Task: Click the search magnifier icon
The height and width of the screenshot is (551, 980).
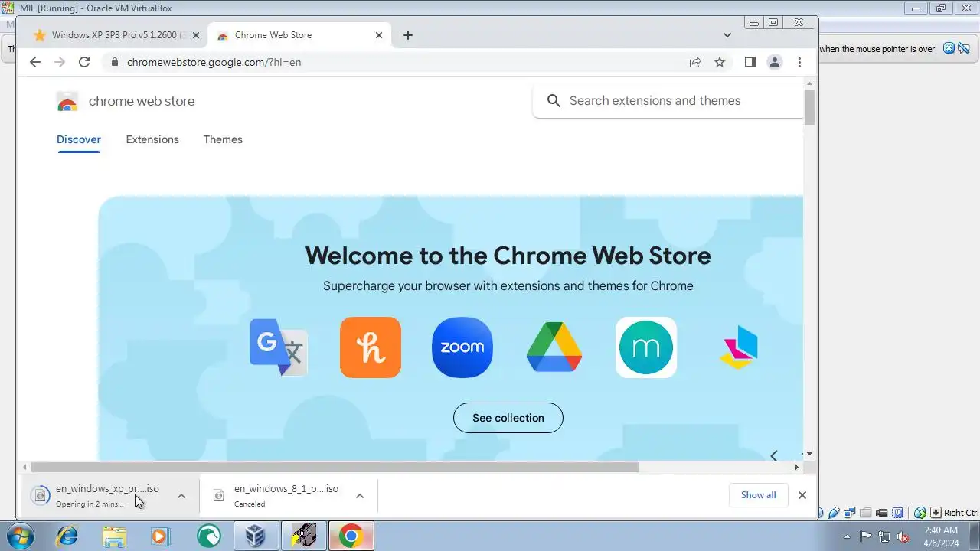Action: [x=554, y=101]
